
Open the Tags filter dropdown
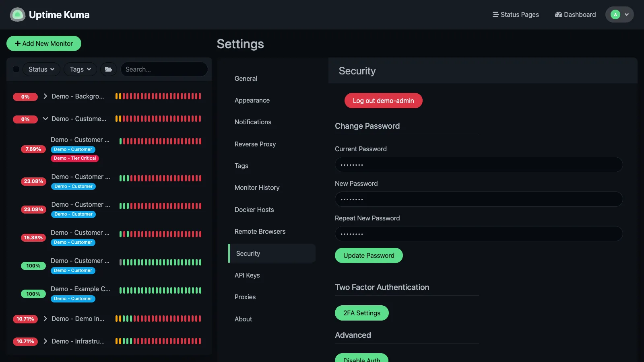coord(80,69)
